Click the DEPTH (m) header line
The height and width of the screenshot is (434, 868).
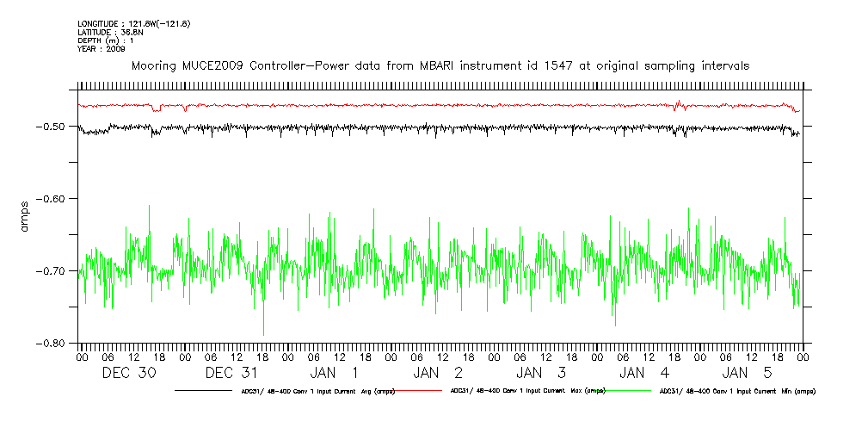click(x=107, y=40)
